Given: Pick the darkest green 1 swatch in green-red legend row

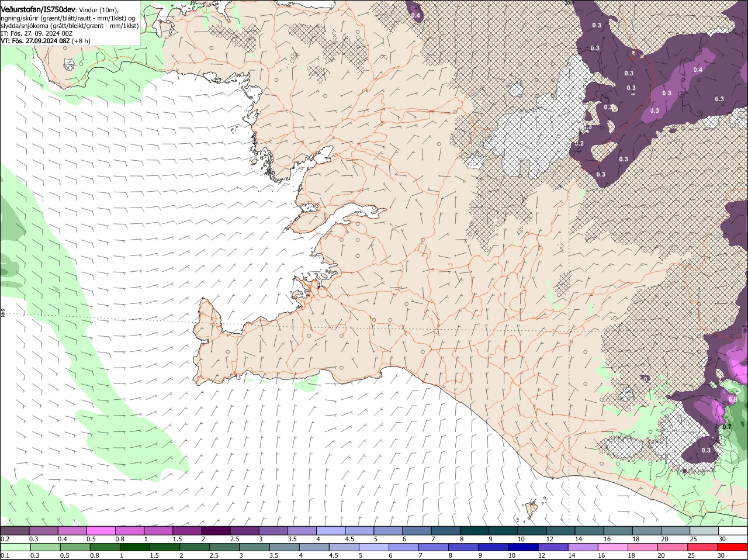Looking at the screenshot, I should click(x=135, y=547).
